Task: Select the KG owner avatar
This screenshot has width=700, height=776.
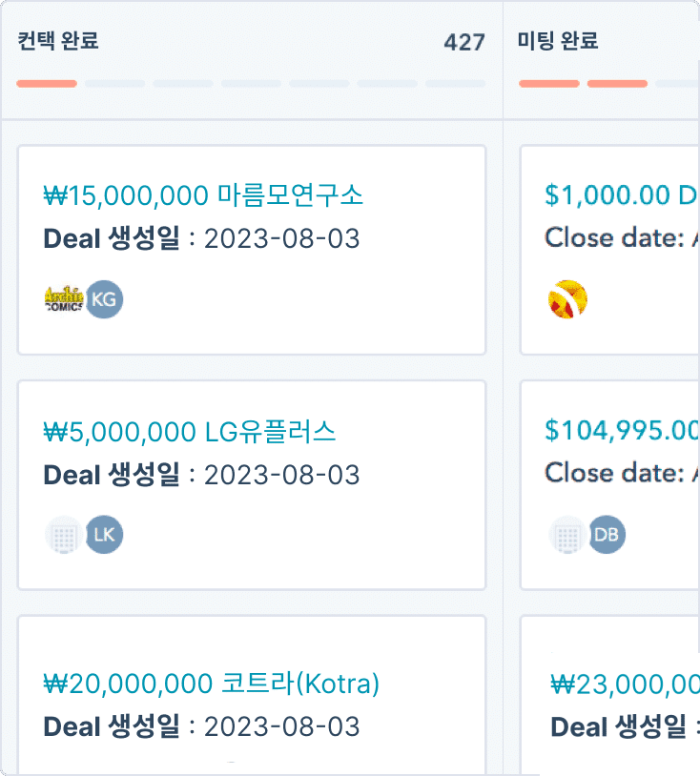Action: pos(105,299)
